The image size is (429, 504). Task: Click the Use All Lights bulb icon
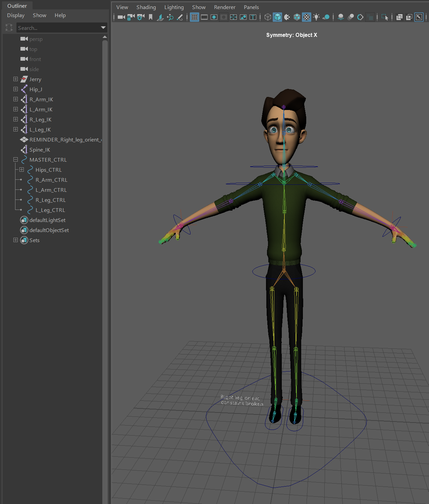click(x=316, y=17)
